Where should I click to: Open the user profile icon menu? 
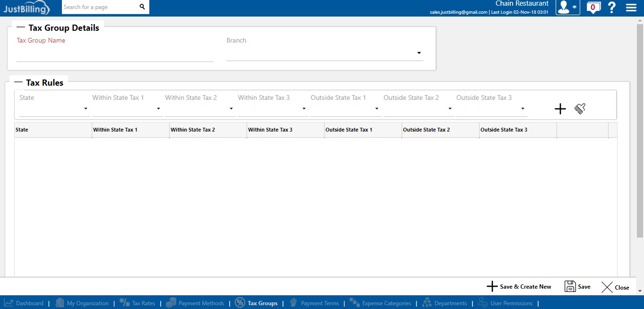tap(567, 7)
